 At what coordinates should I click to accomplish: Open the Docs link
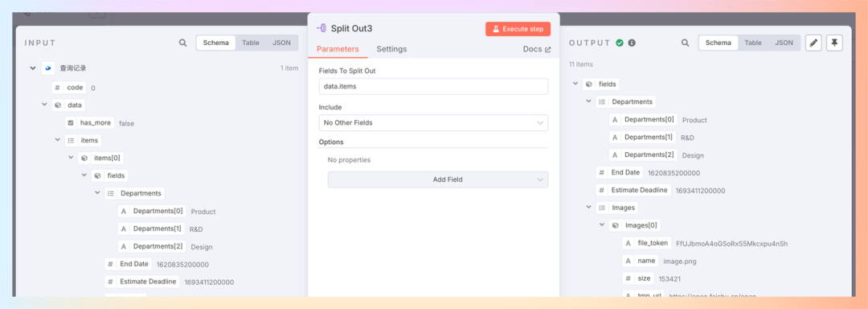click(x=536, y=49)
